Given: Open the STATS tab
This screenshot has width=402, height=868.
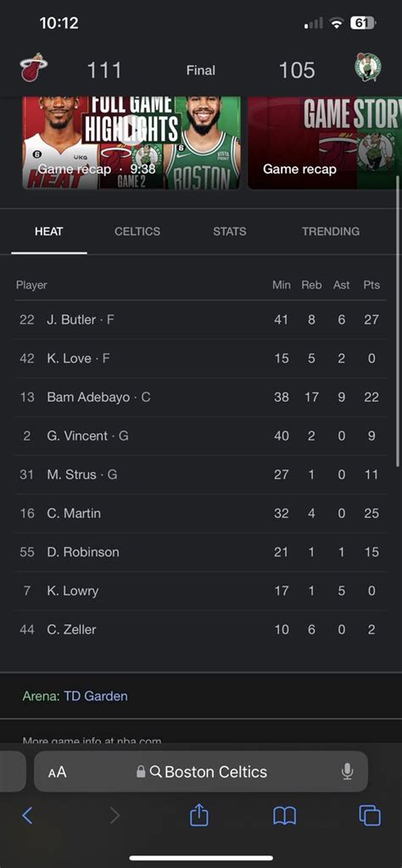Looking at the screenshot, I should pos(230,231).
